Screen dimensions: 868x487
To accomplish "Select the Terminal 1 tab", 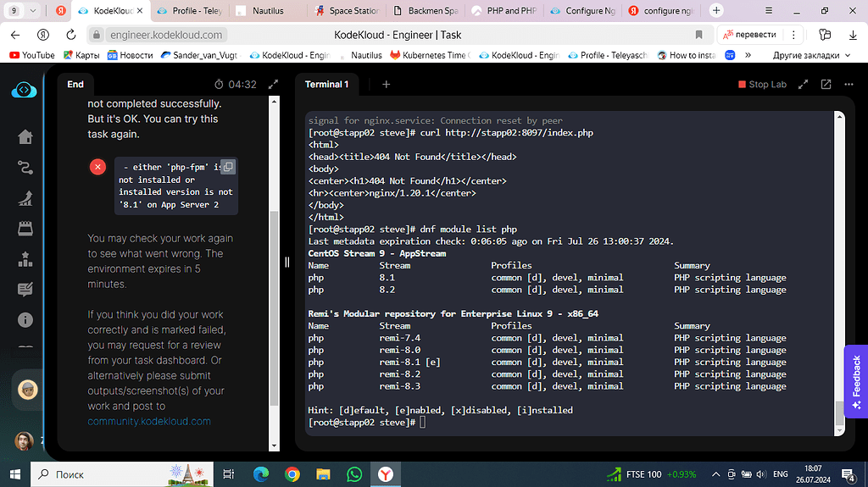I will pyautogui.click(x=326, y=84).
